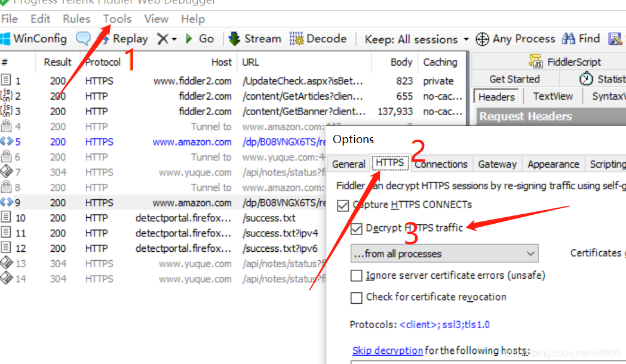The height and width of the screenshot is (364, 626).
Task: Click the Go resume button
Action: 200,39
